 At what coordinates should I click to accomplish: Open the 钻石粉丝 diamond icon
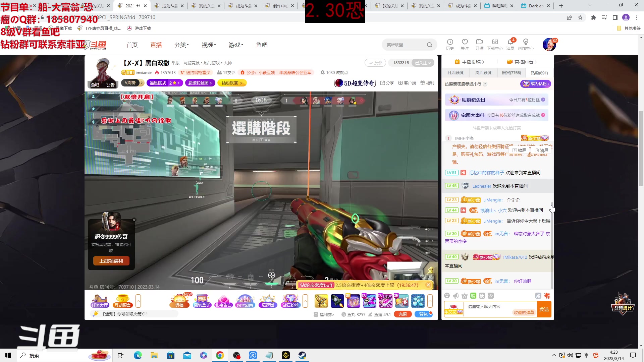(x=290, y=301)
